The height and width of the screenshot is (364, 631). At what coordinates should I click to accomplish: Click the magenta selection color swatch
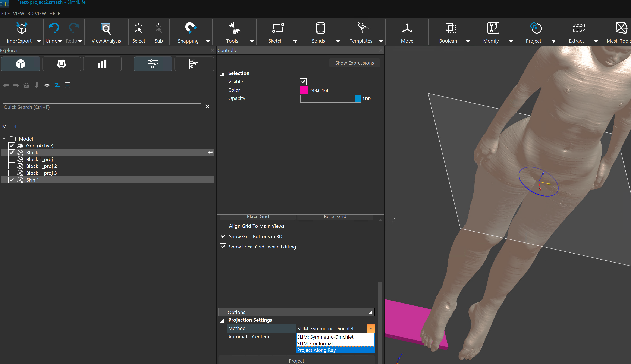tap(304, 90)
